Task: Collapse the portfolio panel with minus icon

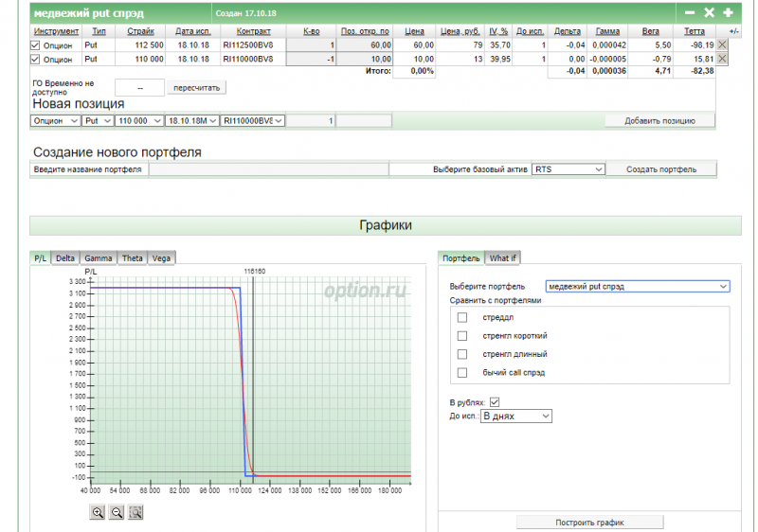Action: [x=690, y=13]
